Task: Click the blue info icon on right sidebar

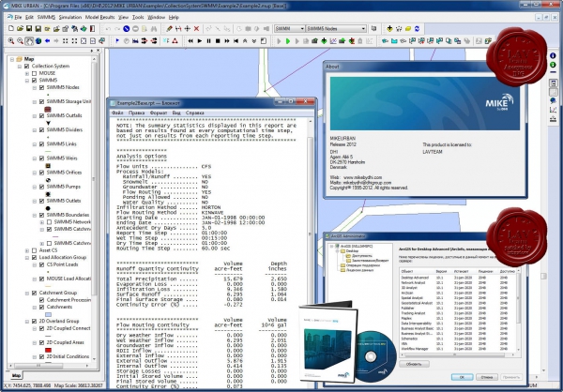Action: click(x=553, y=55)
